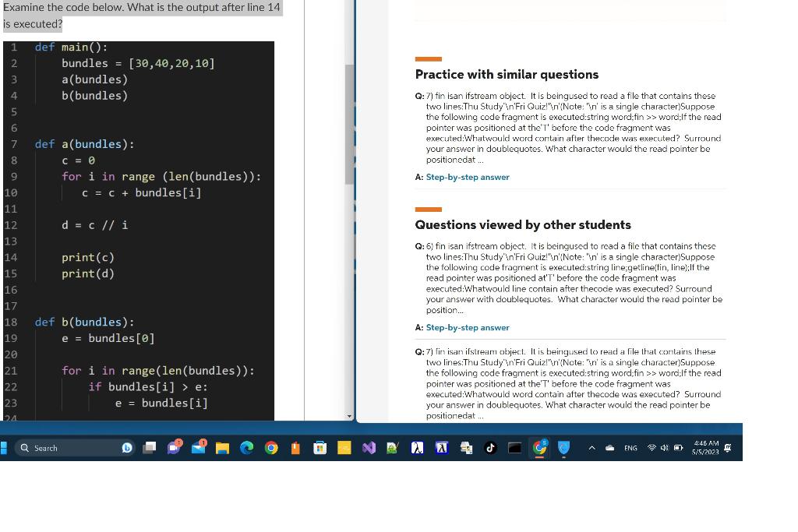The image size is (798, 532).
Task: Click 'Practice with similar questions' heading
Action: coord(507,74)
